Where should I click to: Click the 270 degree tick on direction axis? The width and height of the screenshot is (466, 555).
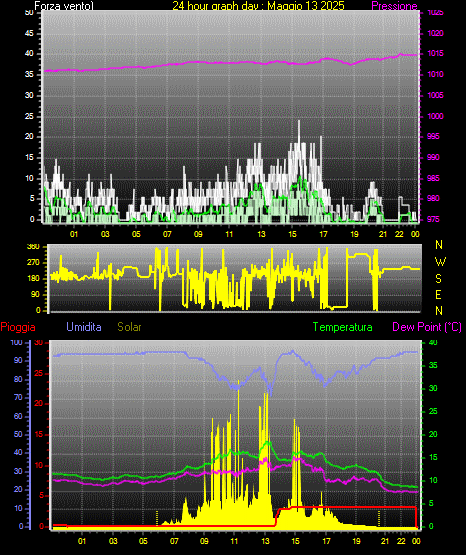pyautogui.click(x=34, y=263)
